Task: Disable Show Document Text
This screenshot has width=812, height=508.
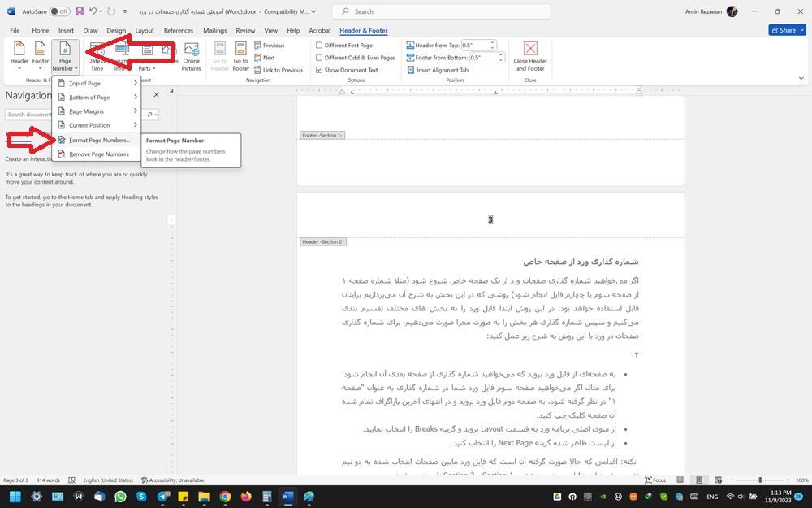Action: pyautogui.click(x=320, y=70)
